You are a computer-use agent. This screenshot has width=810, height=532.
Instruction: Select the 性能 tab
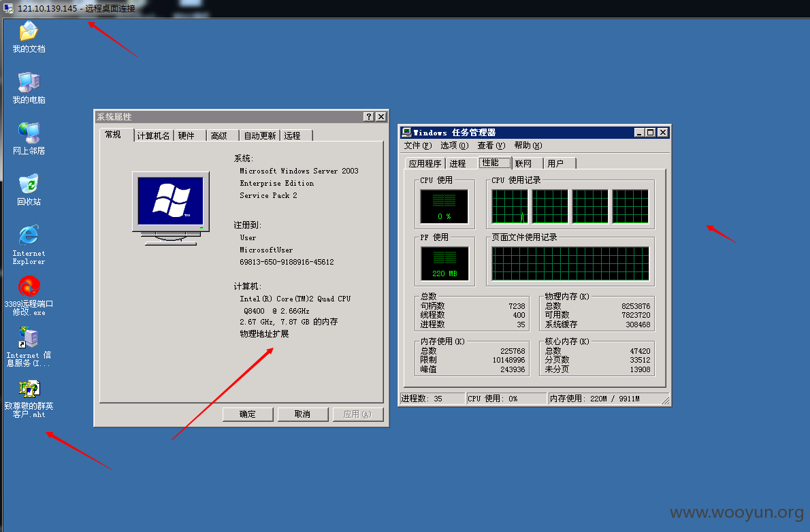(494, 162)
